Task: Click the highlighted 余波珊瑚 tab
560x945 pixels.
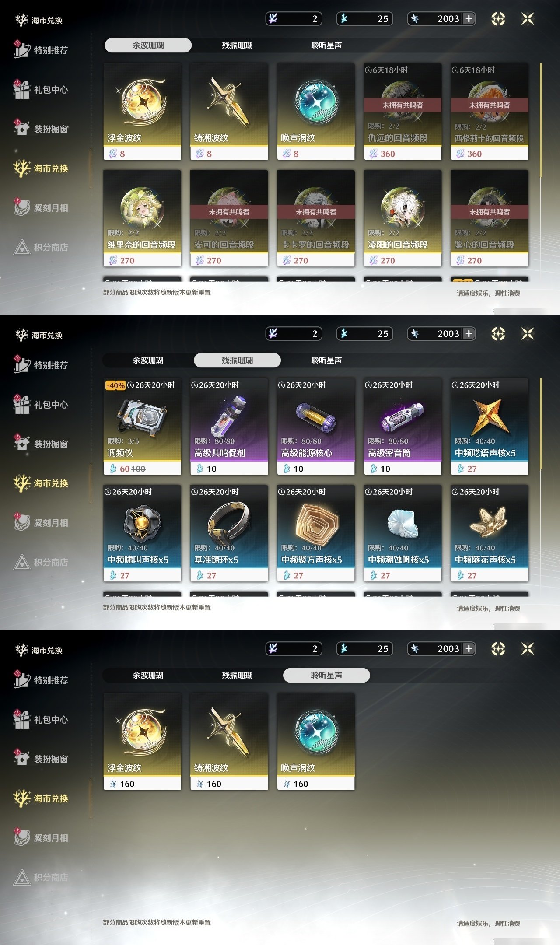Action: [x=148, y=45]
